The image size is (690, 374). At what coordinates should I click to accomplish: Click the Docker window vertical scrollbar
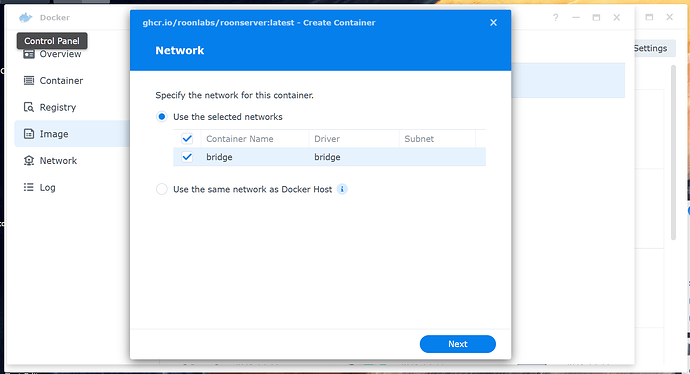tap(673, 153)
